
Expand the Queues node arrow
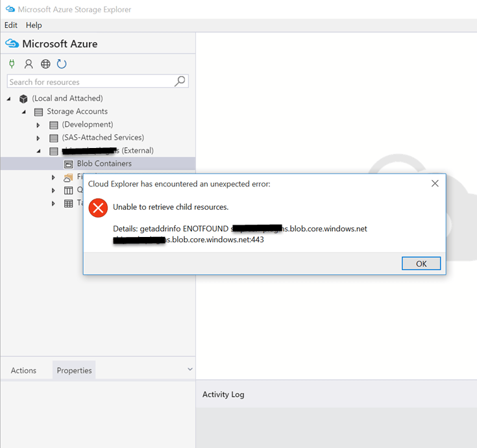coord(53,190)
